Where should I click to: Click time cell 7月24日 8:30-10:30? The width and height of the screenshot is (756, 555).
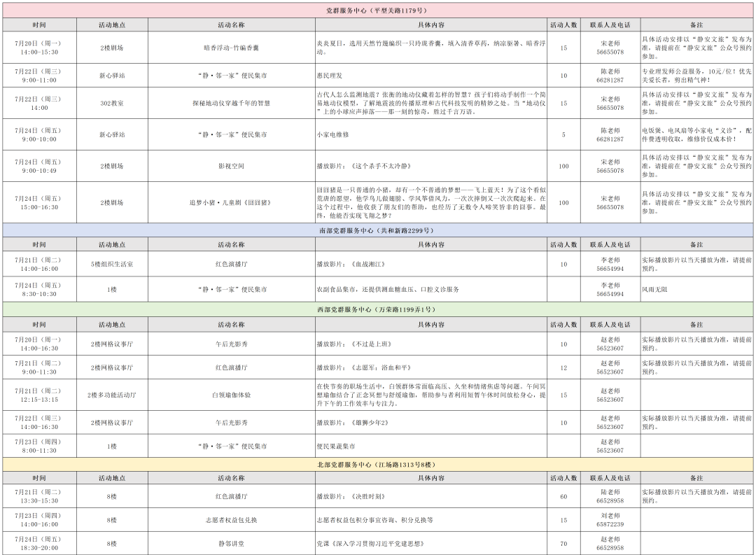(x=39, y=289)
